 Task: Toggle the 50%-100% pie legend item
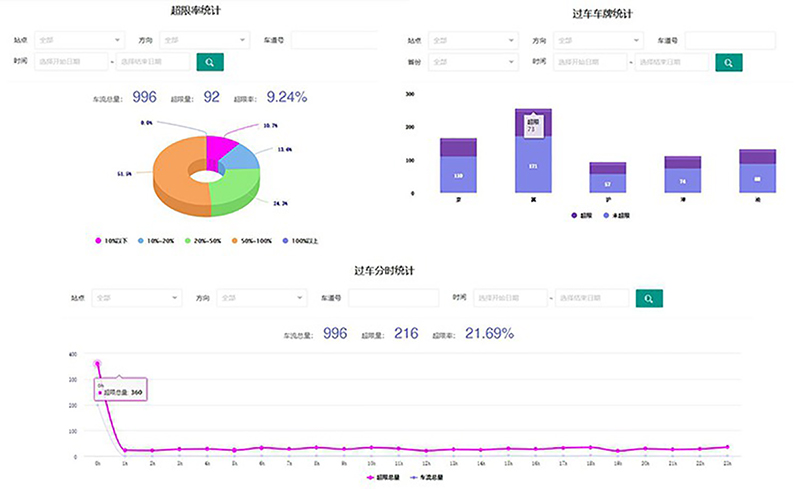252,240
